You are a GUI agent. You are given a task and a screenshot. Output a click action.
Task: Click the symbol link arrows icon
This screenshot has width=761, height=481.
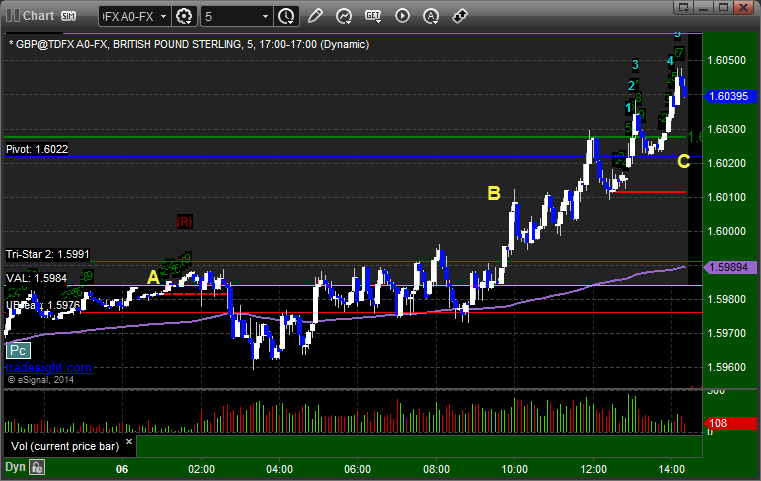(460, 16)
